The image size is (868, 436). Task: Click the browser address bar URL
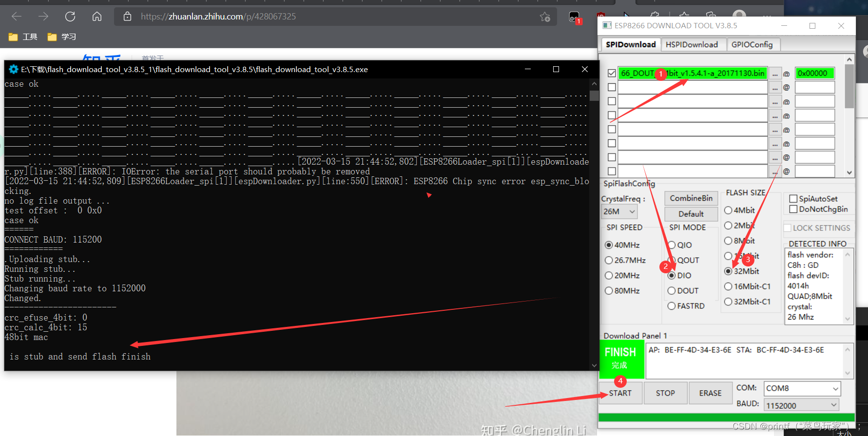coord(218,17)
